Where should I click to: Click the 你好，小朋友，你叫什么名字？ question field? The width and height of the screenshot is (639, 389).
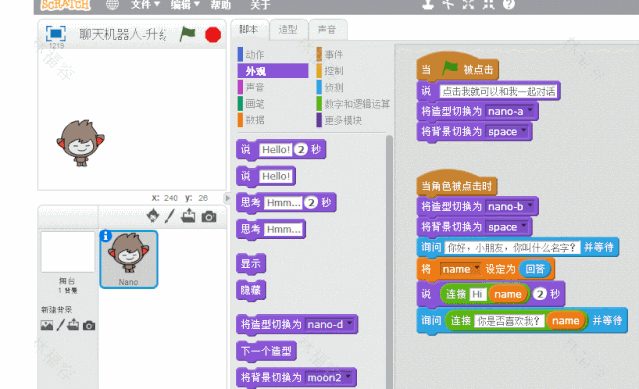click(x=512, y=247)
